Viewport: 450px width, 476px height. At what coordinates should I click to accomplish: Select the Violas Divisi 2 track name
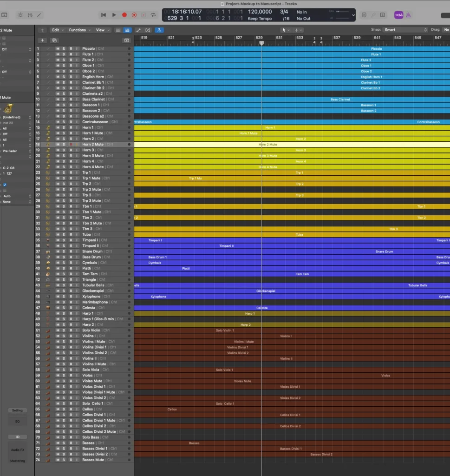(x=94, y=398)
